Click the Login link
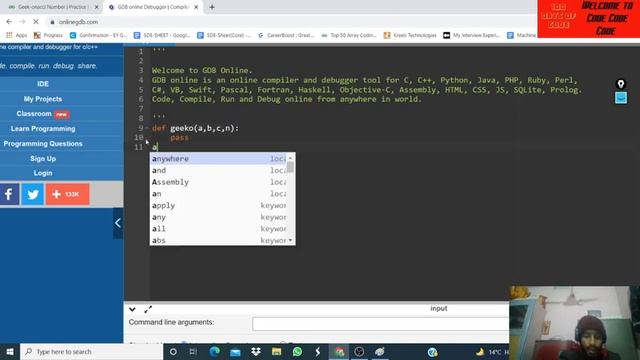 pos(43,173)
